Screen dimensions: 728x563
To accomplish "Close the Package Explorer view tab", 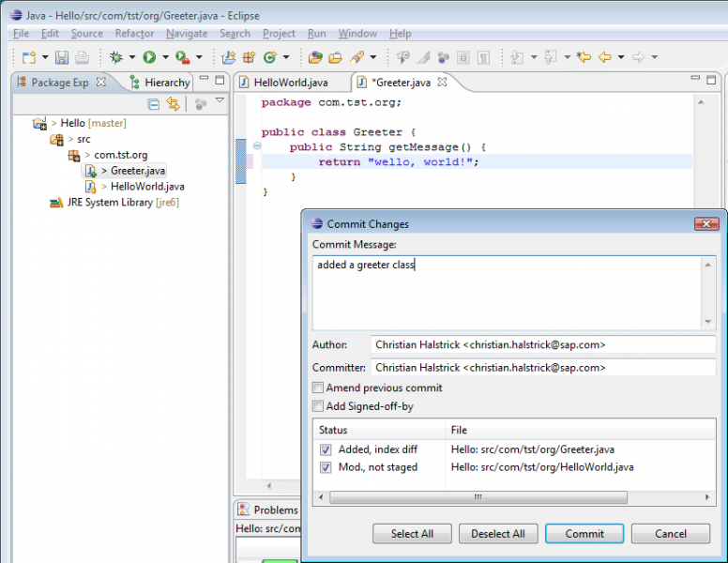I will pyautogui.click(x=100, y=82).
